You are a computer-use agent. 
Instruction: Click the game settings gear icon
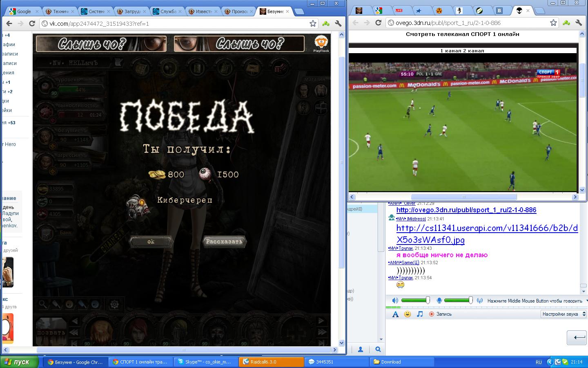click(x=115, y=304)
